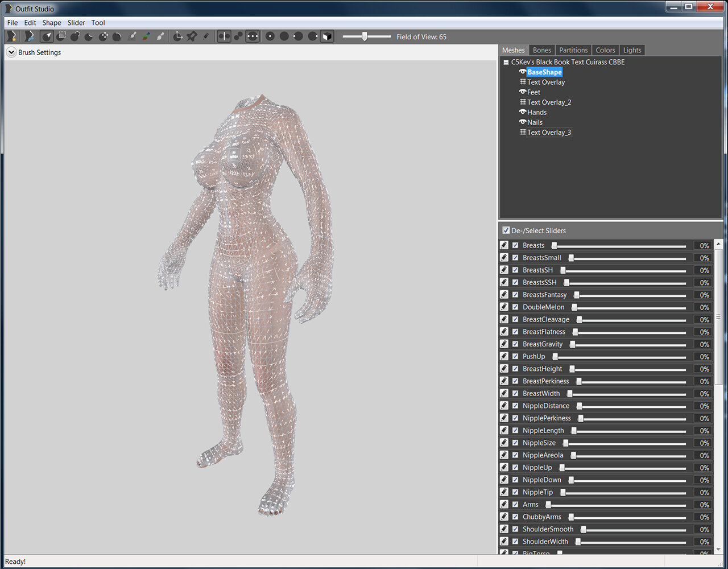
Task: Click the Load Outfit toolbar icon
Action: click(x=28, y=36)
